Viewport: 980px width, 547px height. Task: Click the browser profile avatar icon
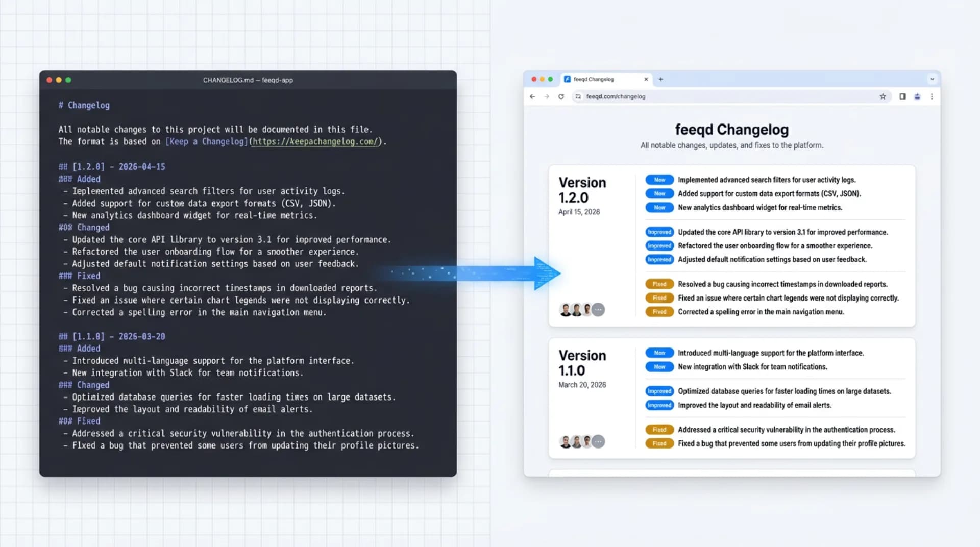pos(917,96)
